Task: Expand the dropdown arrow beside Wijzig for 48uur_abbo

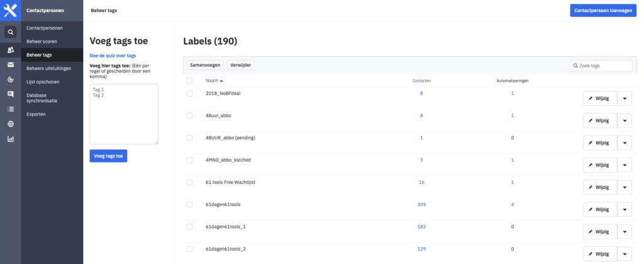Action: pyautogui.click(x=624, y=120)
